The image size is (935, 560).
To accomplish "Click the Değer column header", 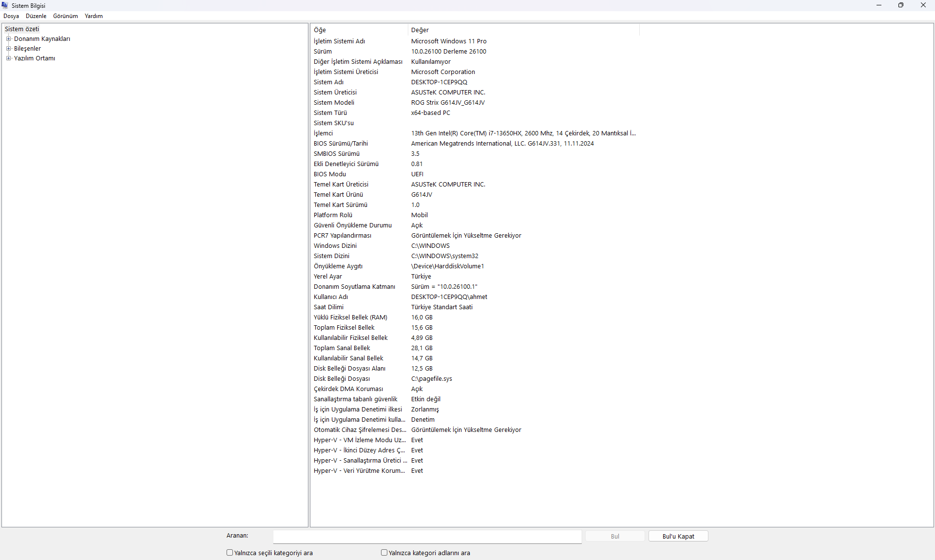I will (x=524, y=30).
